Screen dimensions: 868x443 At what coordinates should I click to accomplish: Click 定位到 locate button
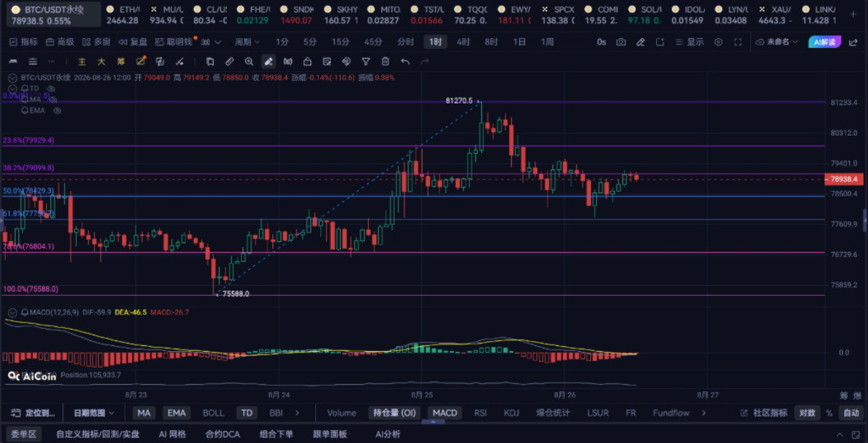pyautogui.click(x=32, y=413)
